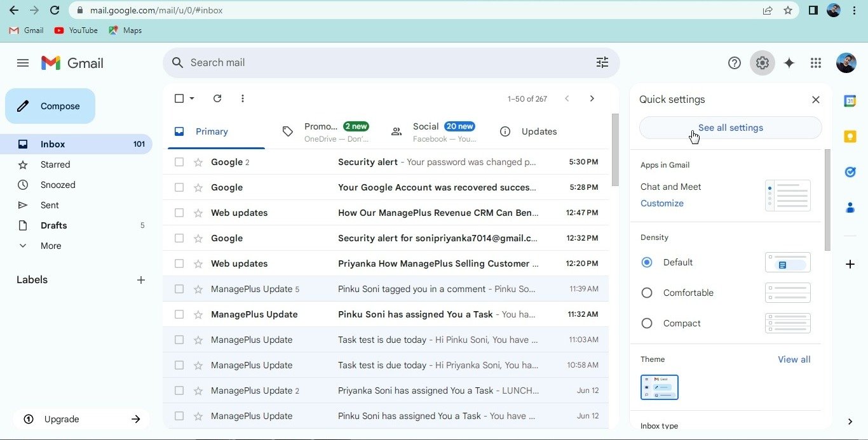Open the YouTube bookmark
This screenshot has width=868, height=440.
coord(76,30)
